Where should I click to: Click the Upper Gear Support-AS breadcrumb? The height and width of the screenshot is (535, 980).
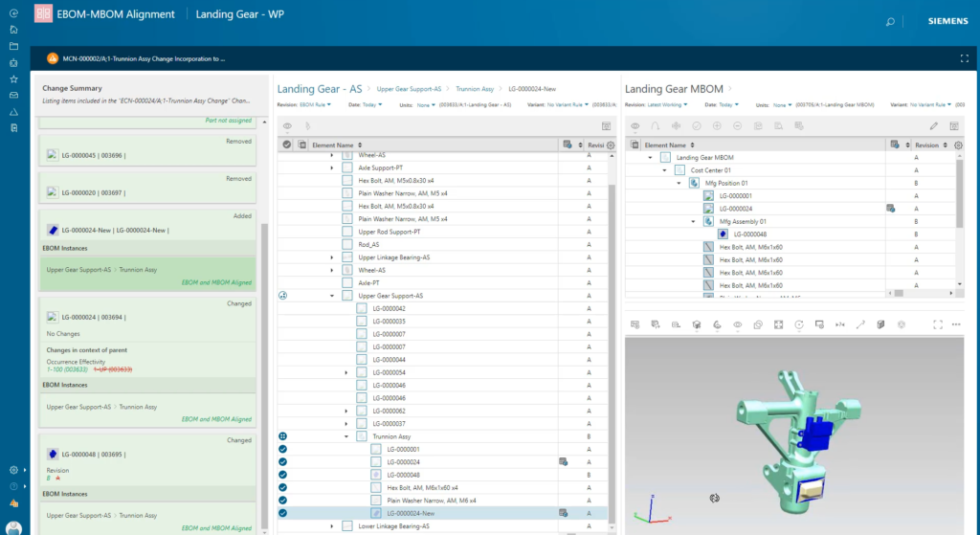pos(409,89)
